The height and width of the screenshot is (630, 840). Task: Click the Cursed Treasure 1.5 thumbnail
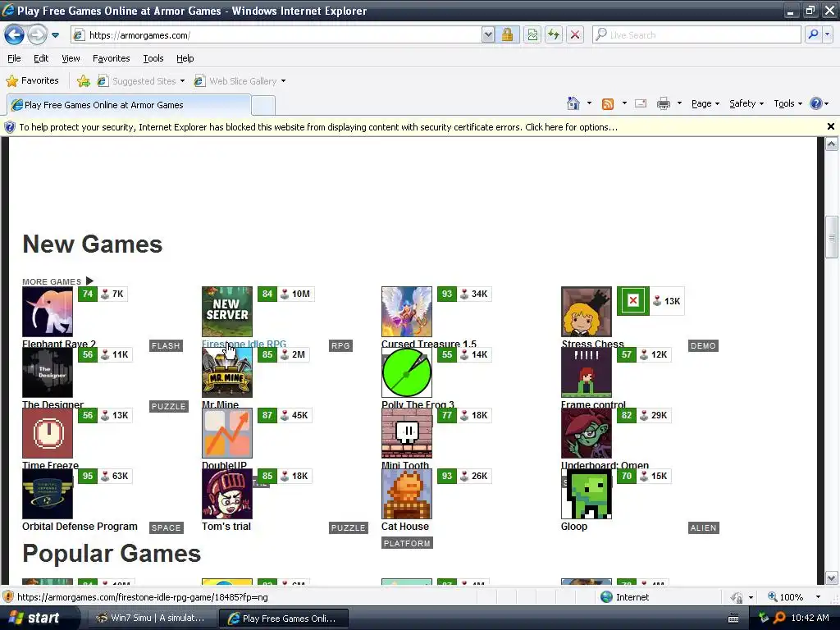[x=407, y=312]
